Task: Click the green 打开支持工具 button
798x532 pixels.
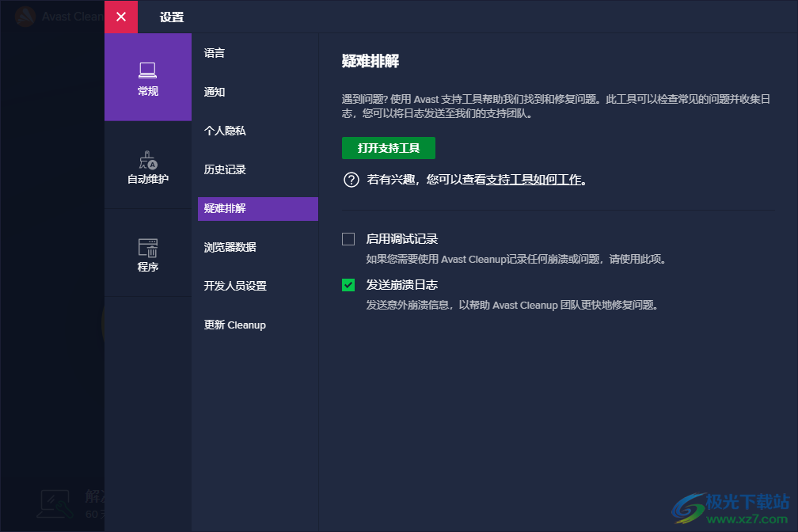Action: point(388,148)
